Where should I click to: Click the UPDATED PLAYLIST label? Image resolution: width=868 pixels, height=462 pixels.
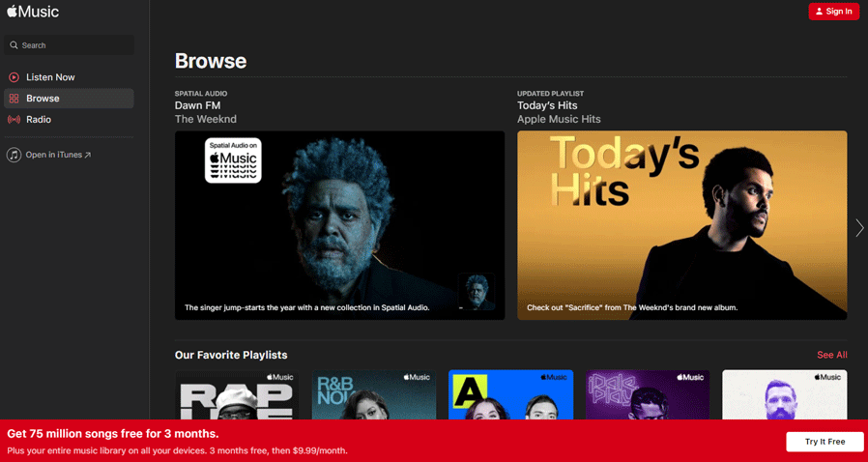tap(550, 94)
